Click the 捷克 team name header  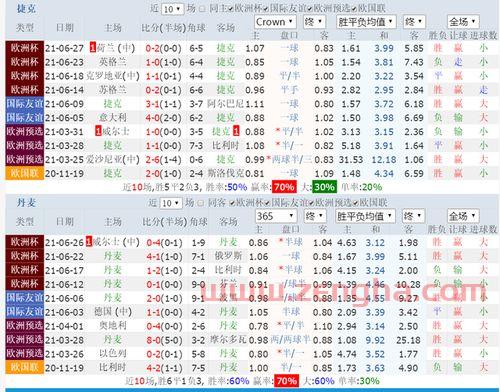26,9
